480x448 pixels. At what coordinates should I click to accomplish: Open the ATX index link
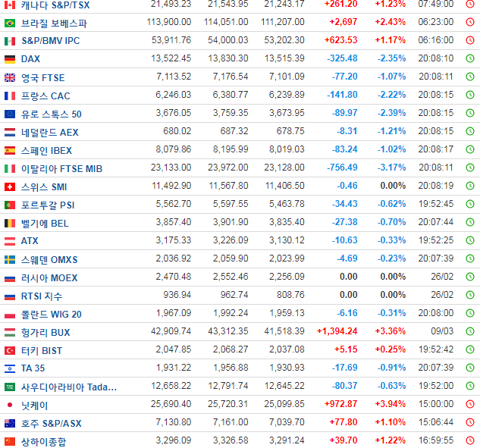(x=30, y=241)
